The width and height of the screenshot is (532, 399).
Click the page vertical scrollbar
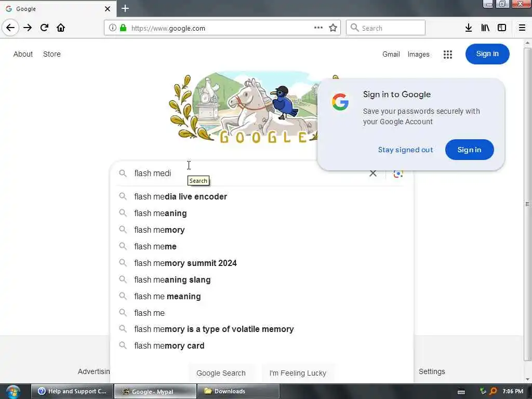click(x=527, y=204)
